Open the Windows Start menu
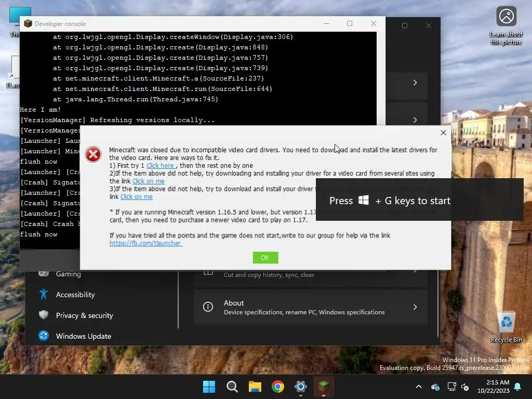This screenshot has height=399, width=532. click(x=209, y=387)
